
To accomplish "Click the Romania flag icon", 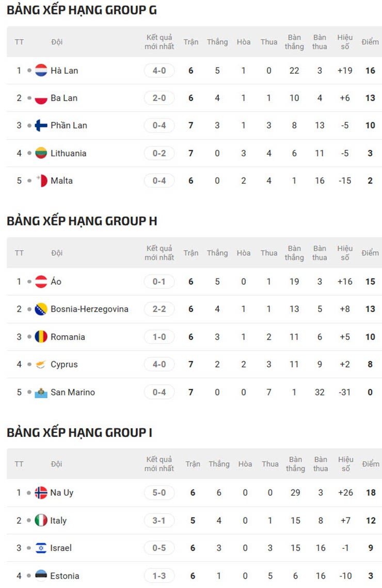I will pyautogui.click(x=41, y=337).
